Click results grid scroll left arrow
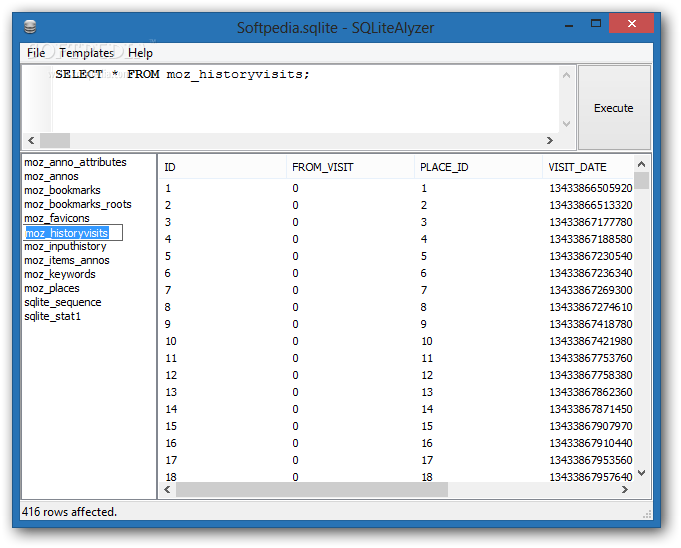The image size is (681, 548). tap(167, 489)
